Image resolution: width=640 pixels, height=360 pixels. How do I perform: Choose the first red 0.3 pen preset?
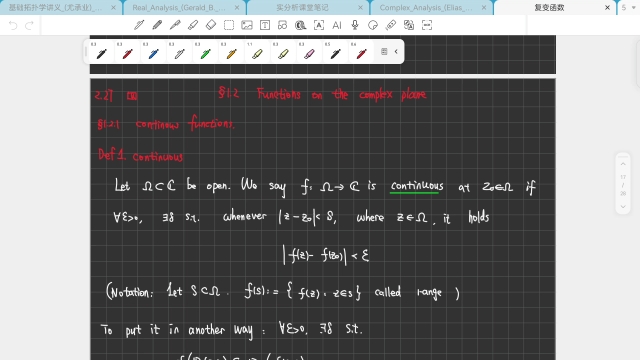click(127, 52)
